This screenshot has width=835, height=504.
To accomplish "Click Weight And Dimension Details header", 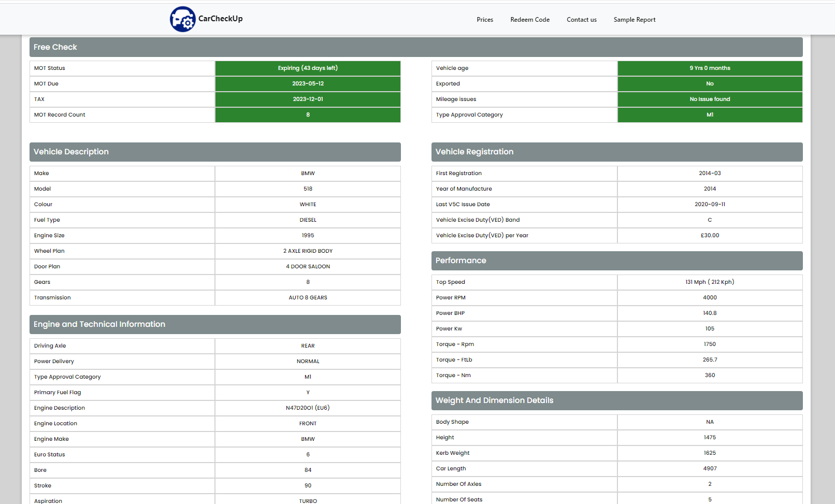I will (617, 400).
